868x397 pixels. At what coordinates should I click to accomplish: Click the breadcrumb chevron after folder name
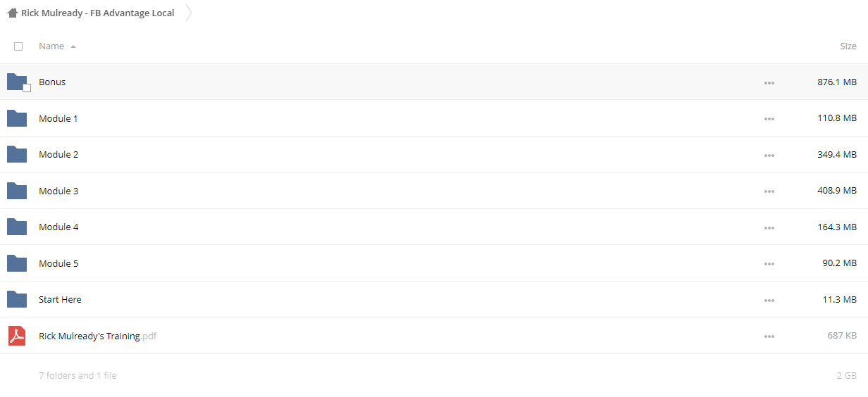tap(189, 13)
